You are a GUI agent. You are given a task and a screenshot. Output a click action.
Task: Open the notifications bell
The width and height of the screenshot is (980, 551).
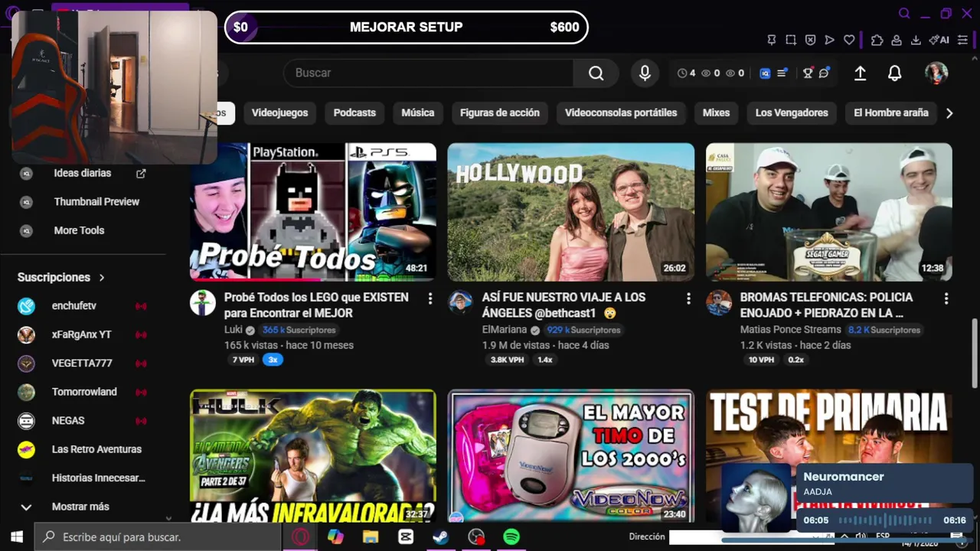pyautogui.click(x=894, y=73)
